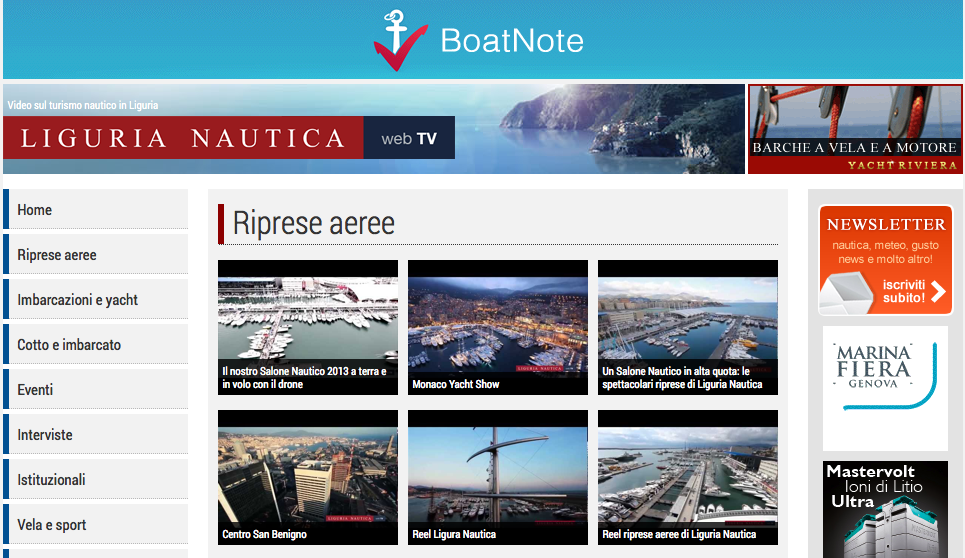Click the BoatNote anchor checkmark logo
965x558 pixels.
pos(400,41)
